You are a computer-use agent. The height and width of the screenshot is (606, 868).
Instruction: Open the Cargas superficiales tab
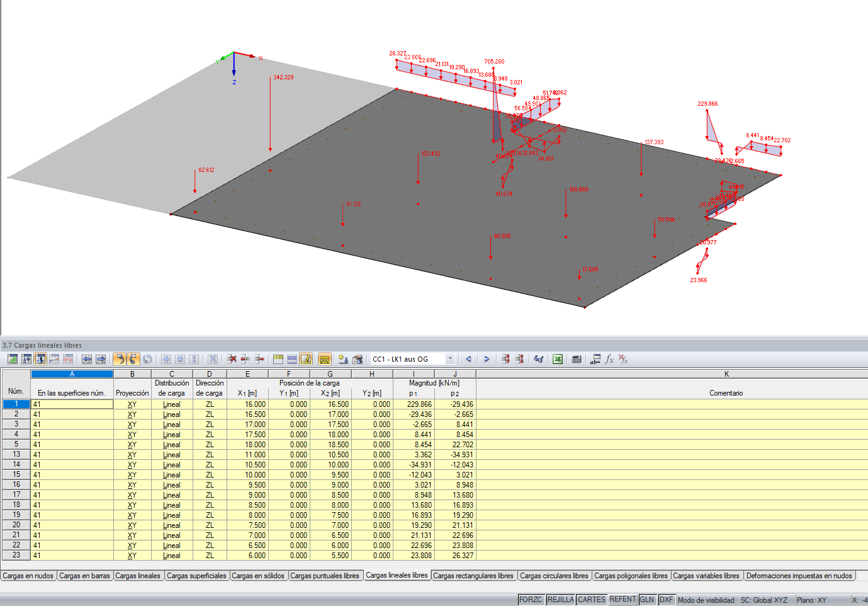pyautogui.click(x=196, y=576)
